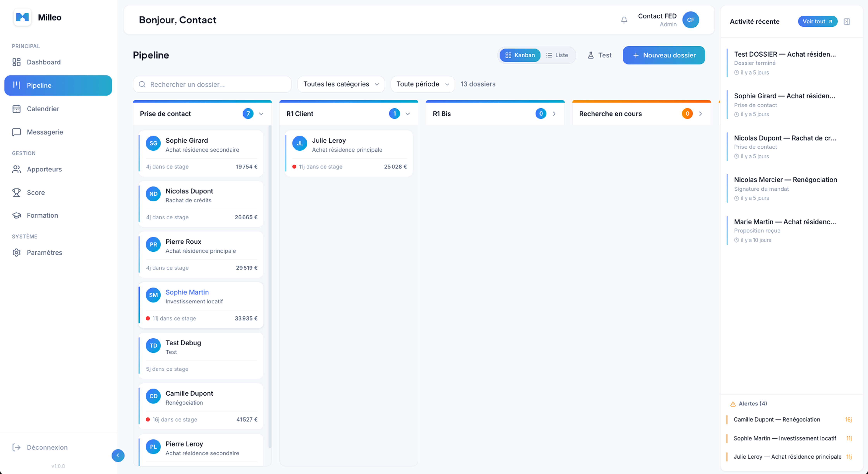Click the CF user avatar

click(x=690, y=20)
